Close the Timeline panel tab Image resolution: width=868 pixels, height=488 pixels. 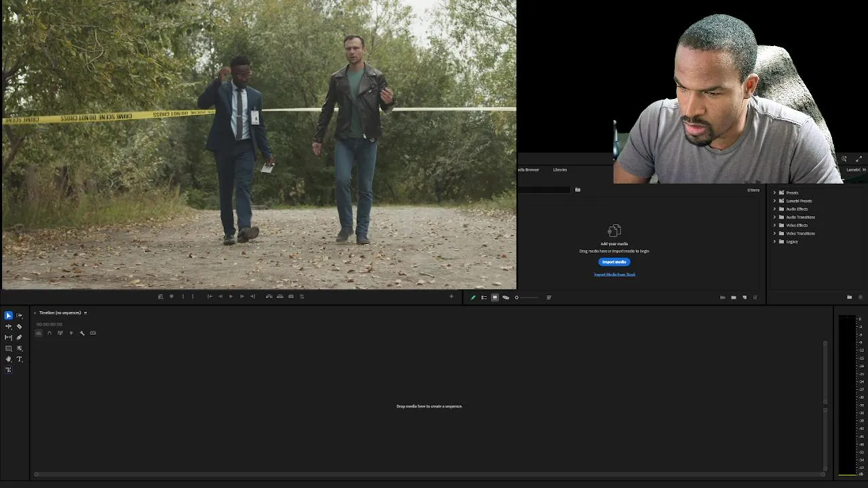[35, 312]
